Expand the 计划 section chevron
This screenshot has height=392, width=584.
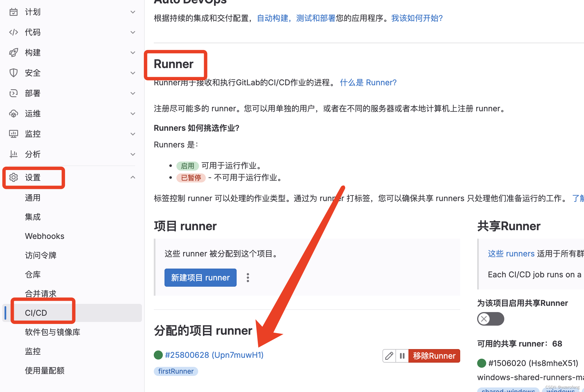[133, 12]
